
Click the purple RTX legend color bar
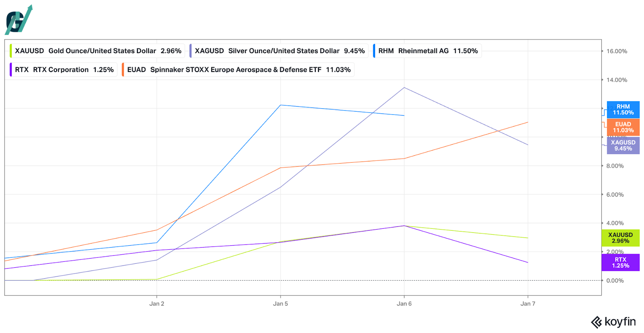click(11, 70)
